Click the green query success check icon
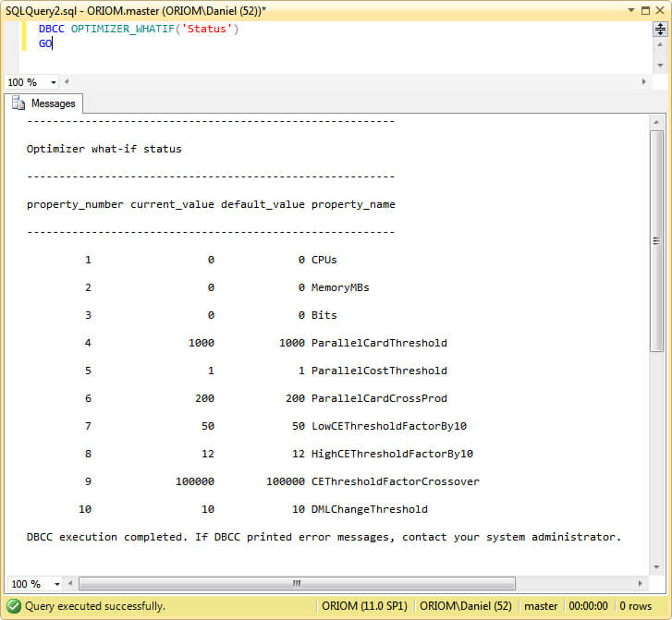 point(14,606)
